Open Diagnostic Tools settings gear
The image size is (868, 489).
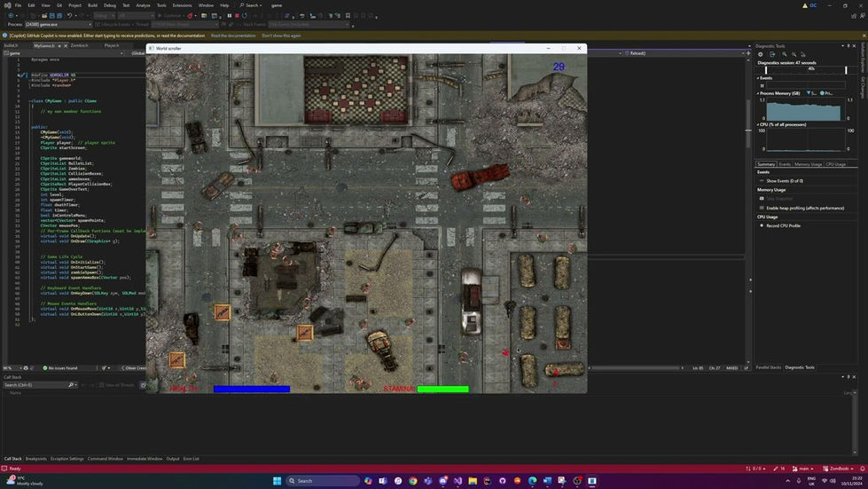point(760,54)
